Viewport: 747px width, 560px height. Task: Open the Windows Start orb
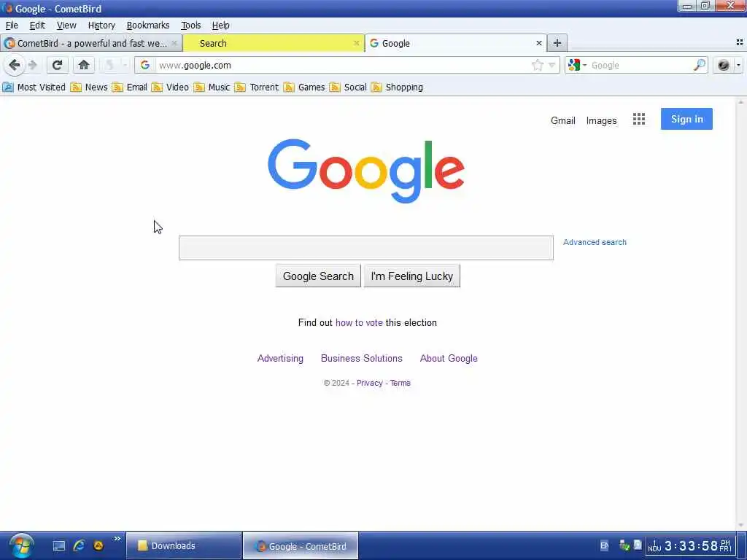pos(21,545)
